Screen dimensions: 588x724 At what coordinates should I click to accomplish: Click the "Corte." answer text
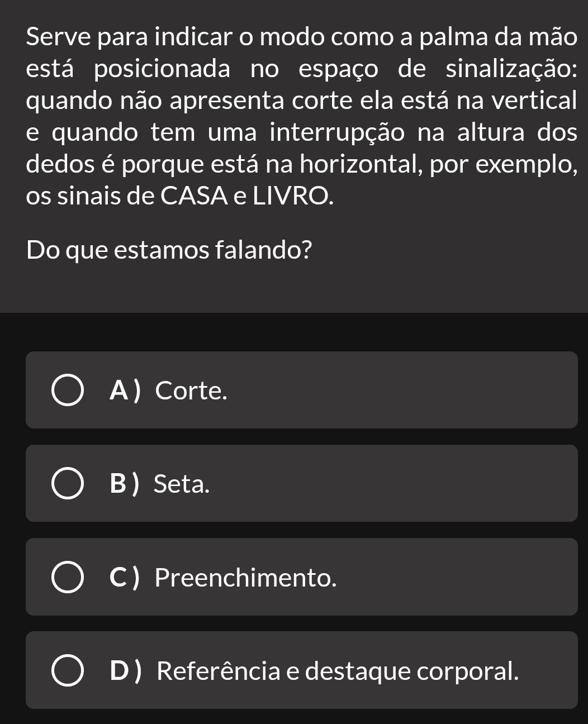click(192, 391)
